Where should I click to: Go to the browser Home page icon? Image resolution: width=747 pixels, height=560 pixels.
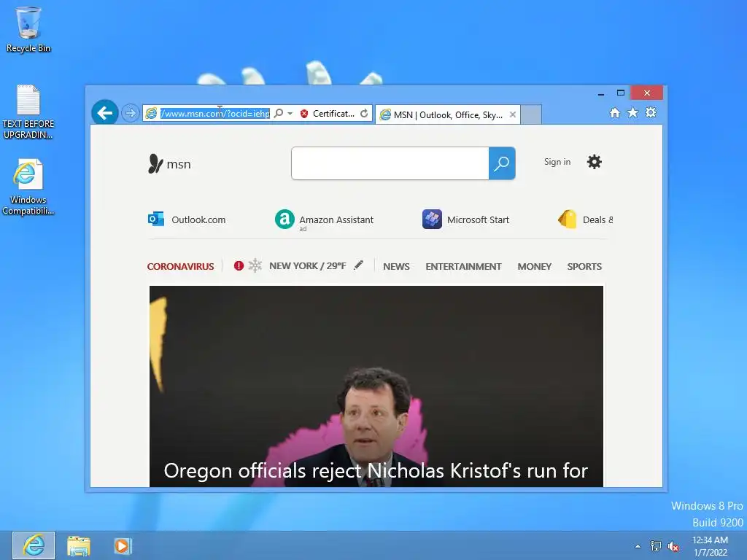(x=615, y=113)
